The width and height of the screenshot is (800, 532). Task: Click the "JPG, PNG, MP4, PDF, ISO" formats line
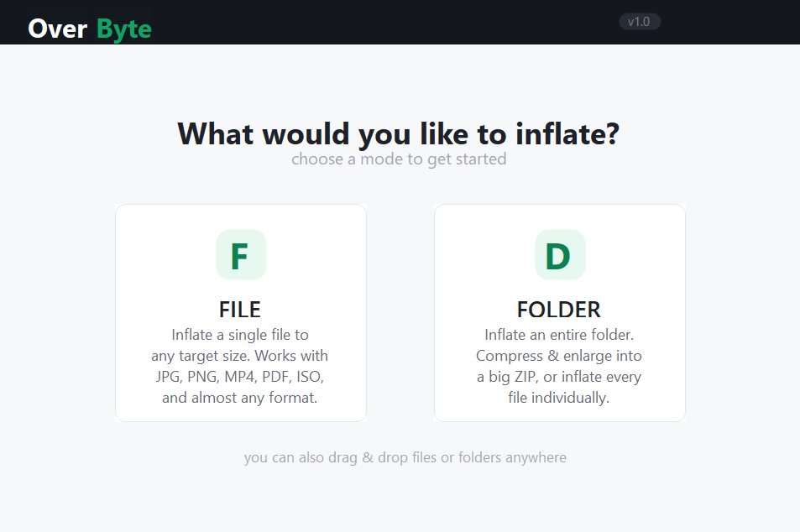pyautogui.click(x=240, y=377)
